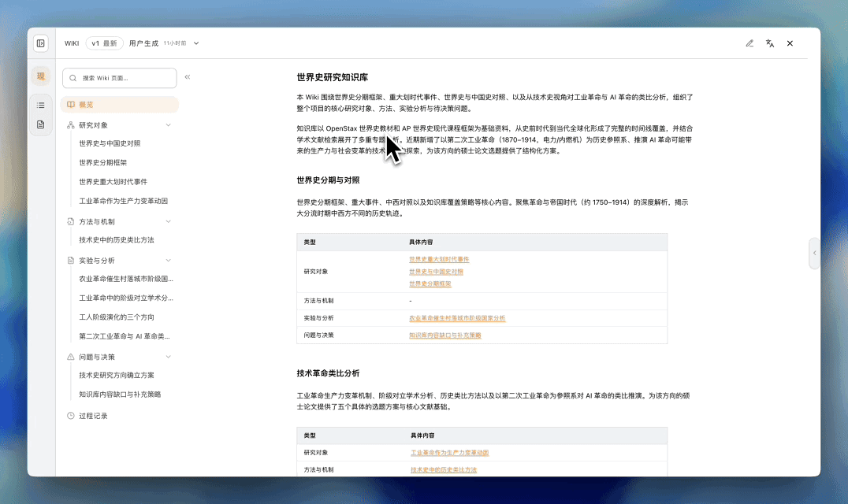The width and height of the screenshot is (848, 504).
Task: Open the version dropdown chevron
Action: pyautogui.click(x=196, y=43)
